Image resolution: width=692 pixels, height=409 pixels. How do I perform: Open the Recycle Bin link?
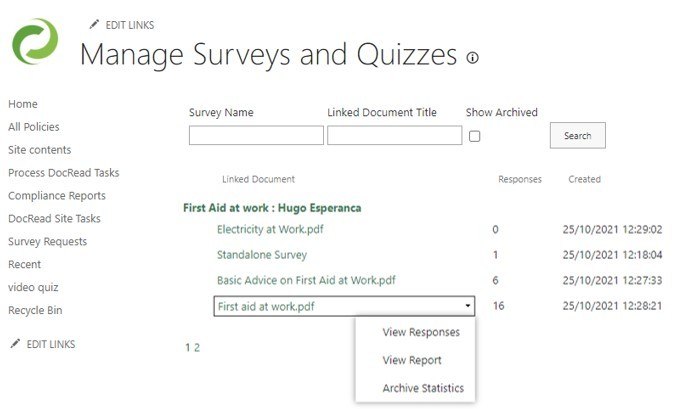(x=34, y=311)
